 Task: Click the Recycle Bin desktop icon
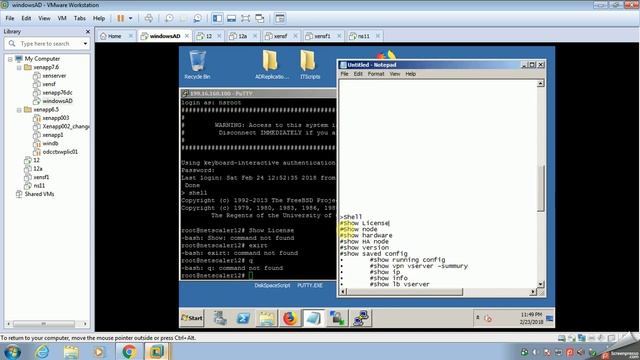tap(197, 64)
